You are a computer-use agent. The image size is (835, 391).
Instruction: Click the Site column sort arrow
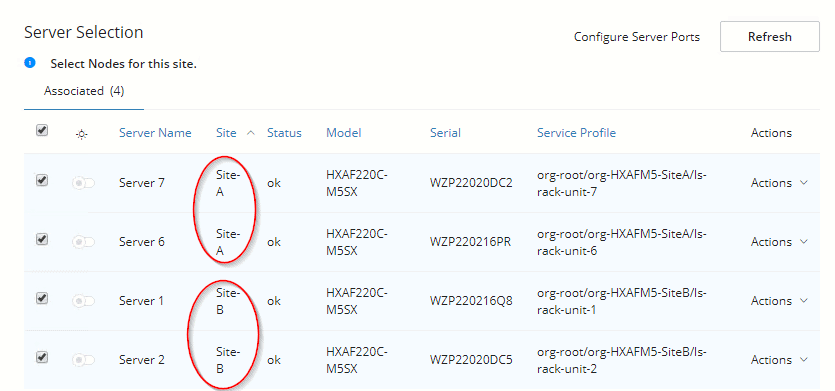pyautogui.click(x=251, y=133)
